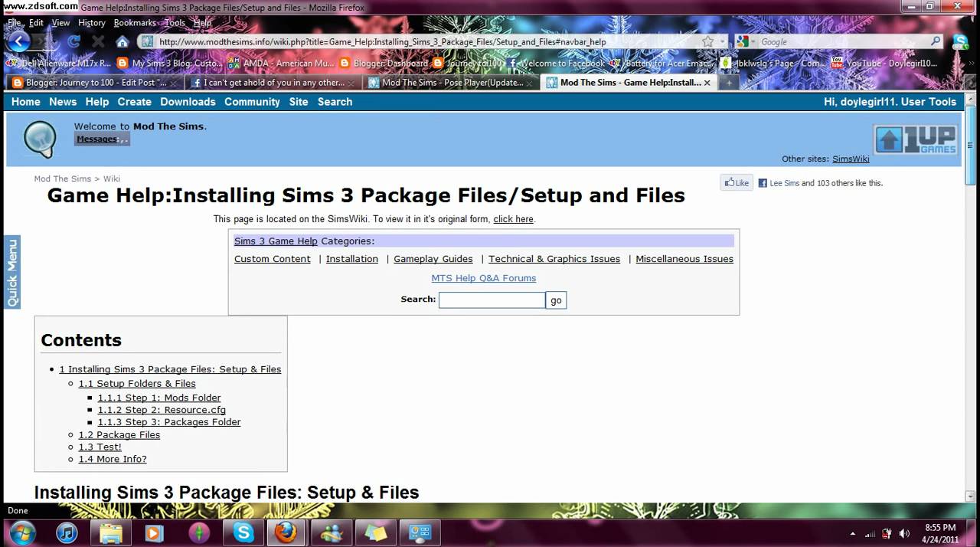This screenshot has height=547, width=980.
Task: Open Windows Explorer folder on taskbar
Action: [x=111, y=532]
